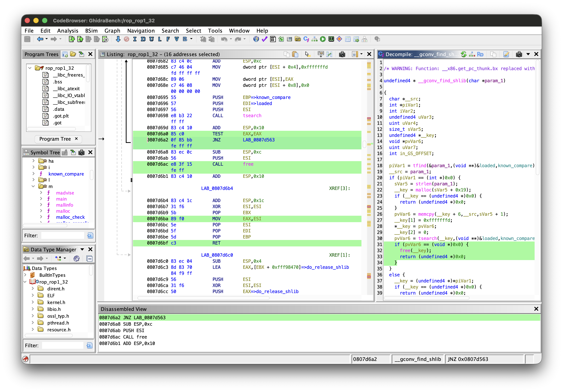Image resolution: width=563 pixels, height=392 pixels.
Task: Click the Symbol Tree filter input field
Action: pyautogui.click(x=63, y=235)
